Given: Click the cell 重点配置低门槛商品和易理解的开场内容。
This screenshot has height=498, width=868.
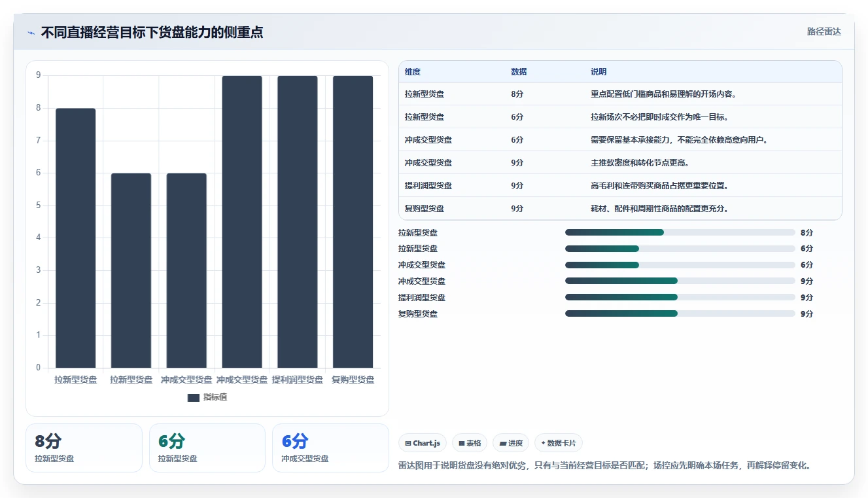Looking at the screenshot, I should (x=664, y=94).
